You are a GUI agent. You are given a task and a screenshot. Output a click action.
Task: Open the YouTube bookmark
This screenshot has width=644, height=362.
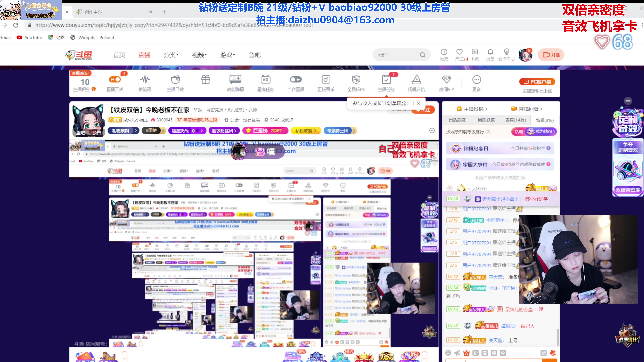pos(29,37)
